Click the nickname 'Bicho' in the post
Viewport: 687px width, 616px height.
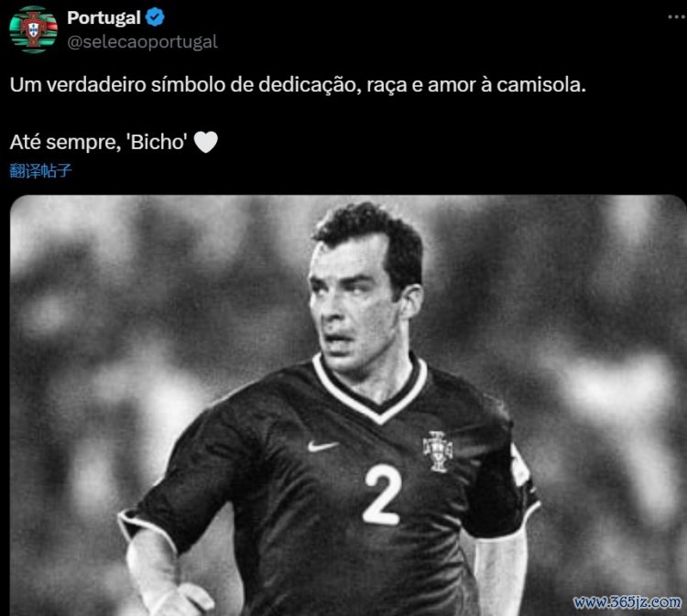tap(157, 142)
